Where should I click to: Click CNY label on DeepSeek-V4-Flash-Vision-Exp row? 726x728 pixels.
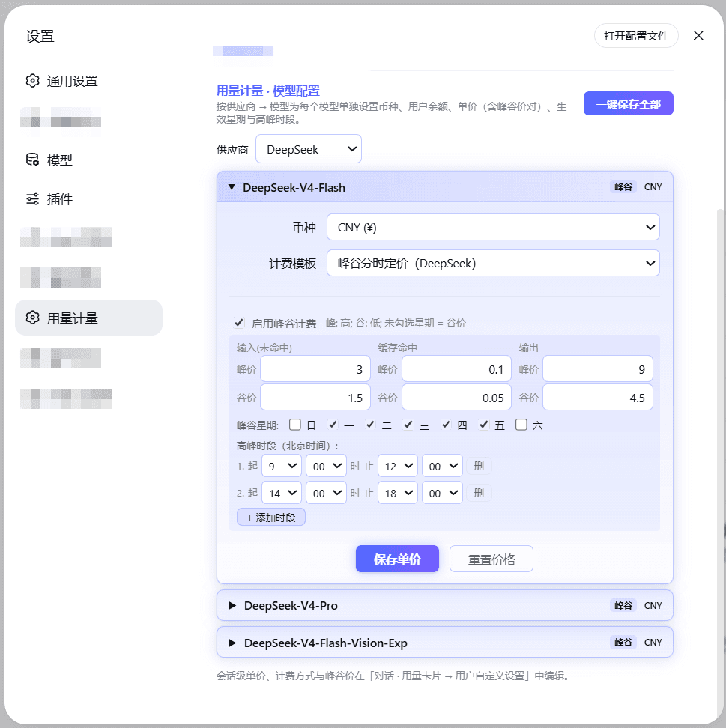tap(653, 642)
